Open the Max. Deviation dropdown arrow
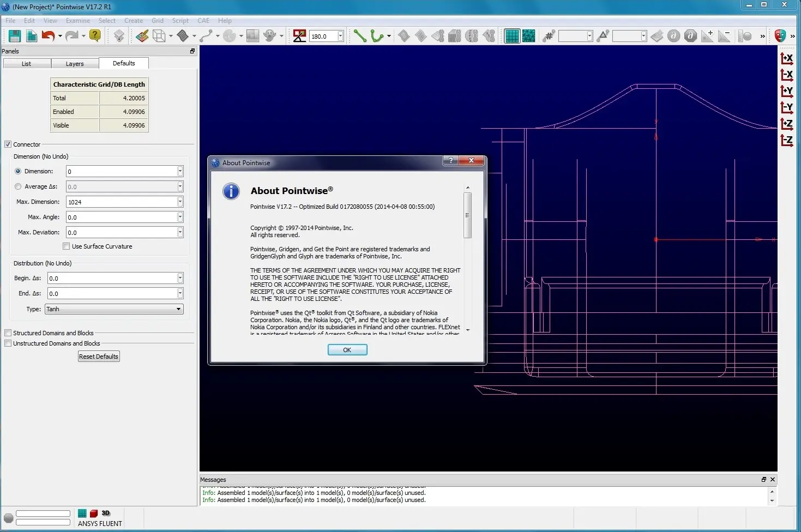This screenshot has width=801, height=532. click(x=180, y=232)
